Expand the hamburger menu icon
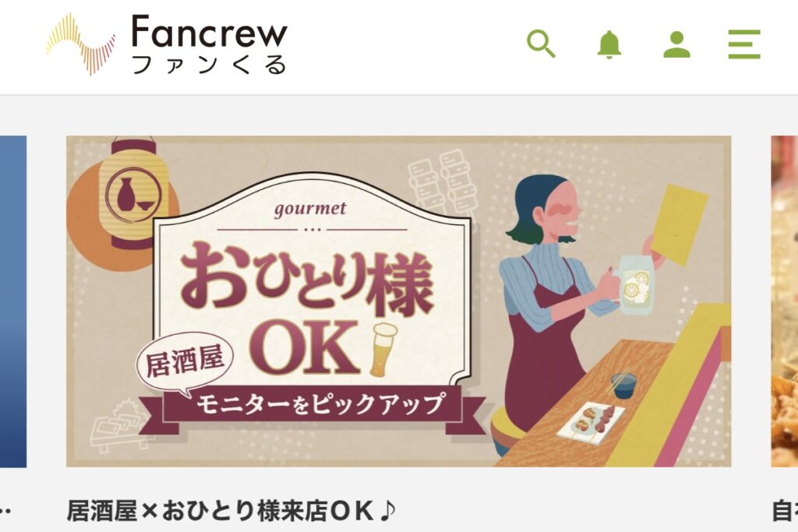Screen dimensions: 798x532 [x=744, y=44]
